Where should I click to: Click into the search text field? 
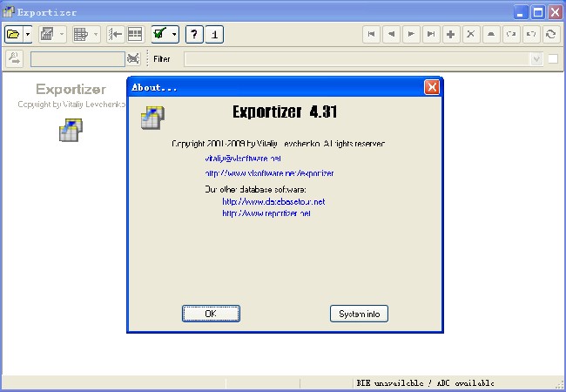tap(77, 59)
